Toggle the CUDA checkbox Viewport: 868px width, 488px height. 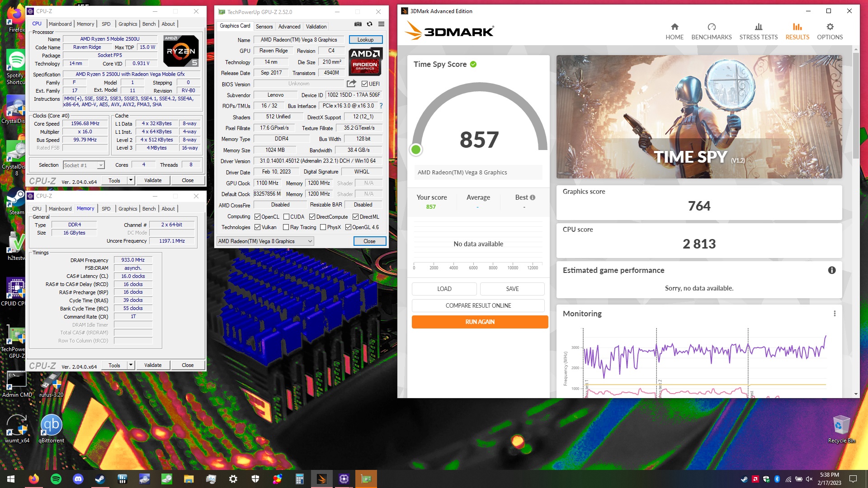[286, 217]
